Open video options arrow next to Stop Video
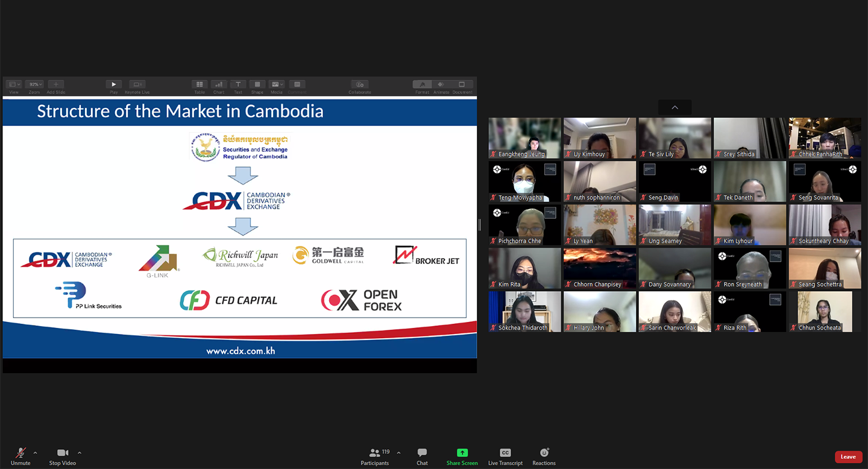The image size is (868, 469). [x=80, y=453]
